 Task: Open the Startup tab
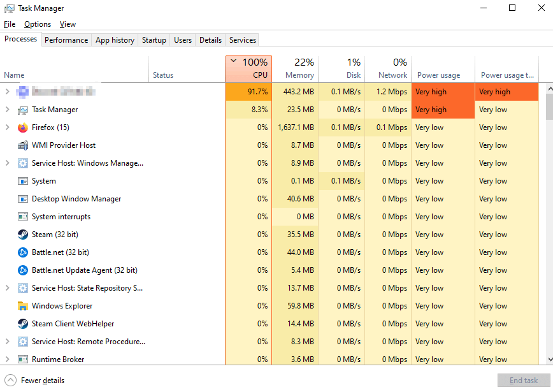pyautogui.click(x=154, y=40)
